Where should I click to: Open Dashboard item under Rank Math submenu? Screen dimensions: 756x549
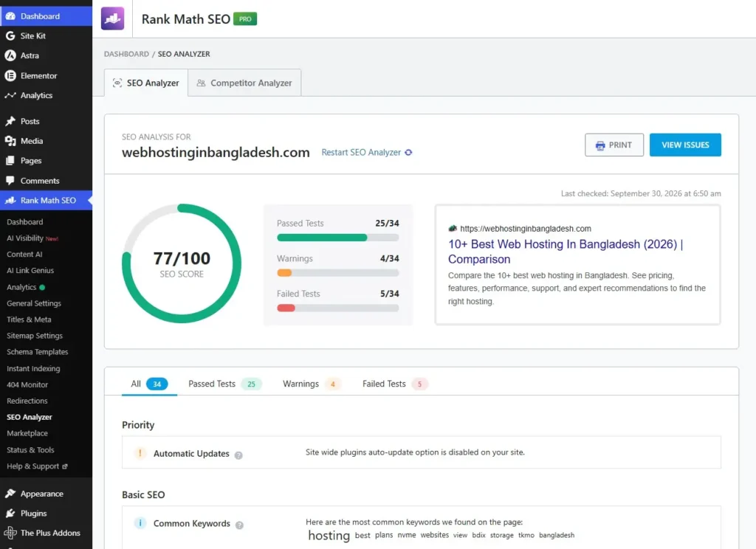tap(24, 221)
